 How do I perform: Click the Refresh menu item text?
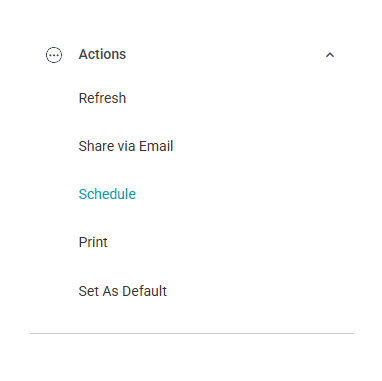point(102,98)
